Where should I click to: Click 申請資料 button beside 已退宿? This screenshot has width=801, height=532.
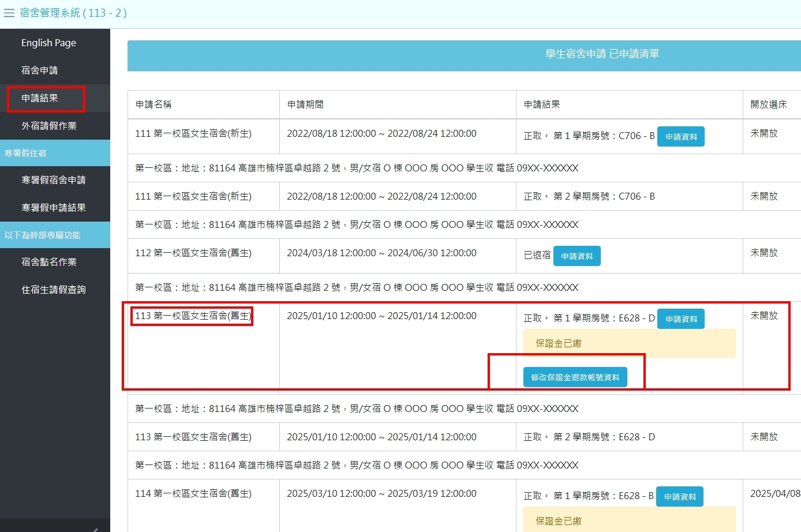point(577,256)
